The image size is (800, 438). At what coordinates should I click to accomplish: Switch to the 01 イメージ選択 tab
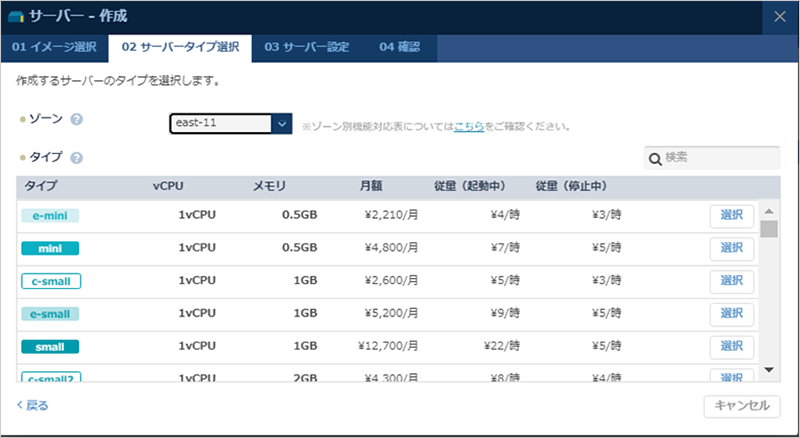point(54,47)
